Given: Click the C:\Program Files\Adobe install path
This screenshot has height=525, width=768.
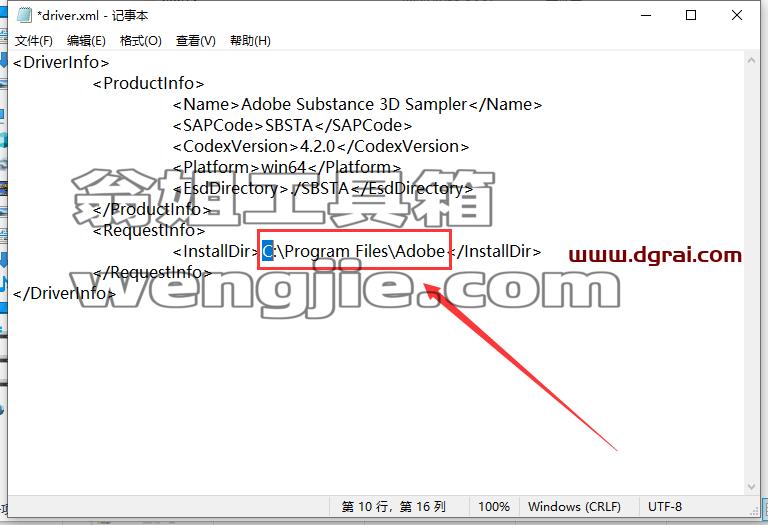Looking at the screenshot, I should tap(353, 252).
